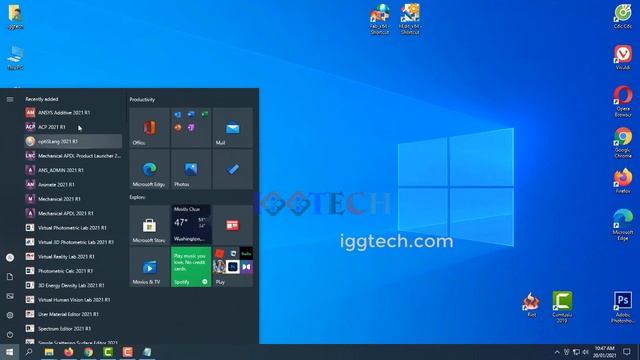Switch to Chrome on the taskbar
Viewport: 640px width, 360px height.
point(88,352)
